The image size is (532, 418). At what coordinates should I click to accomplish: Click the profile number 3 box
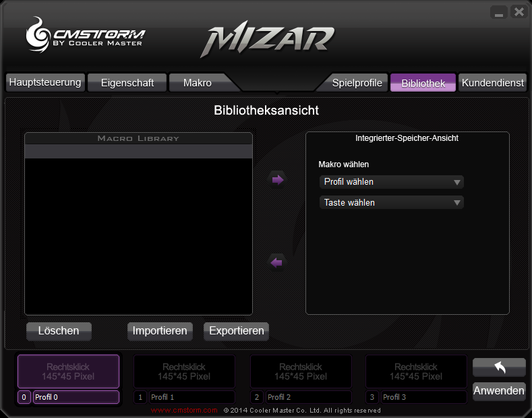[x=372, y=397]
